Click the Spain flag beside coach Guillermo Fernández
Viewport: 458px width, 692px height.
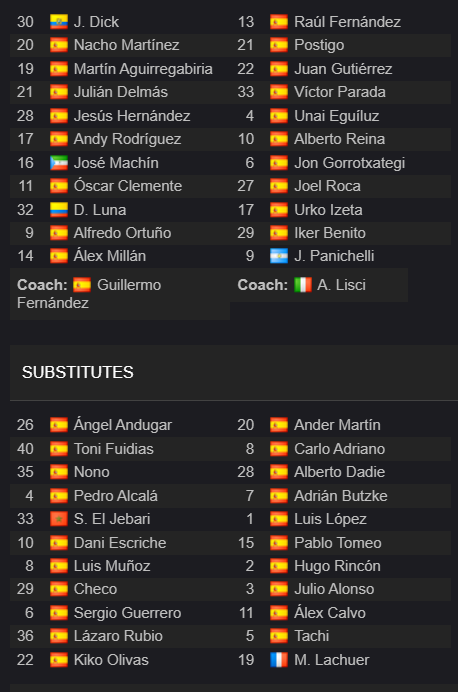(x=82, y=285)
